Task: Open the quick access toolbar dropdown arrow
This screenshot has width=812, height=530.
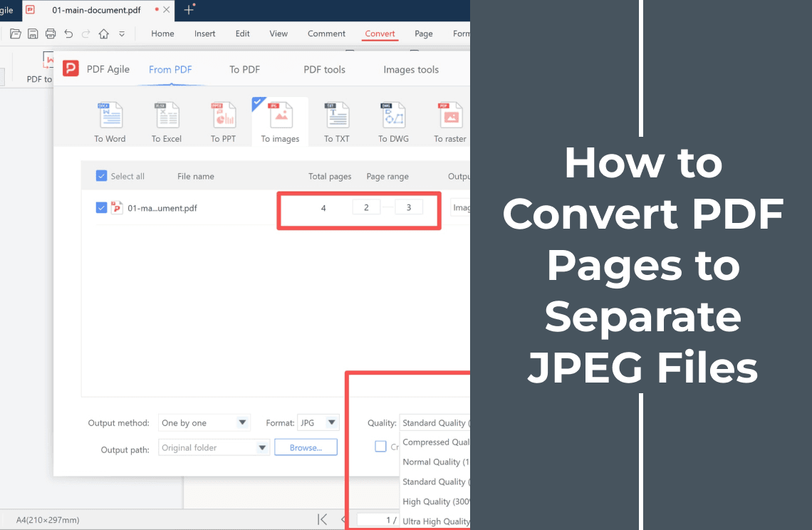Action: tap(122, 34)
